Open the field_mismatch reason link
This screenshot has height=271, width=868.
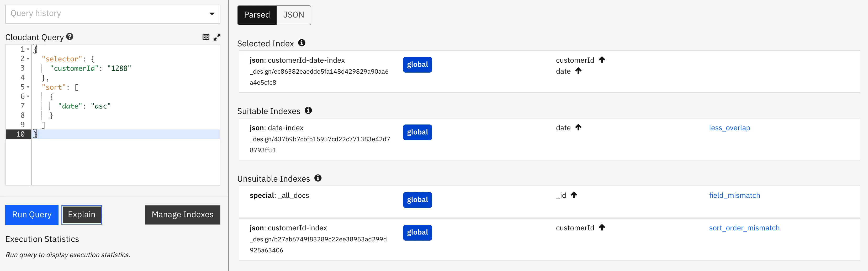click(734, 195)
